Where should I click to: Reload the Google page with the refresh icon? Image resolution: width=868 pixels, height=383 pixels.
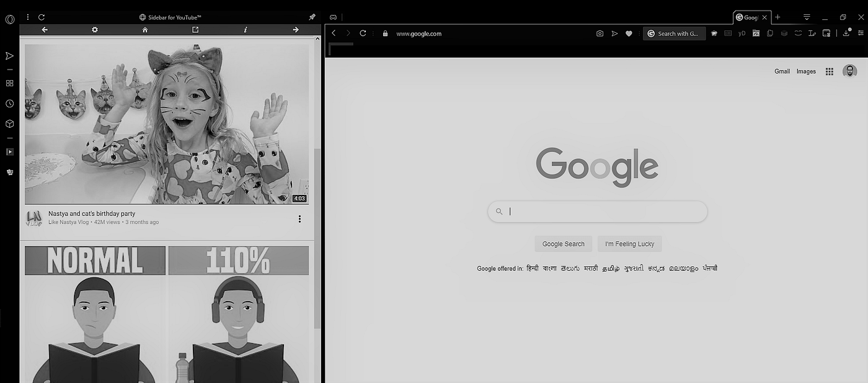tap(363, 34)
